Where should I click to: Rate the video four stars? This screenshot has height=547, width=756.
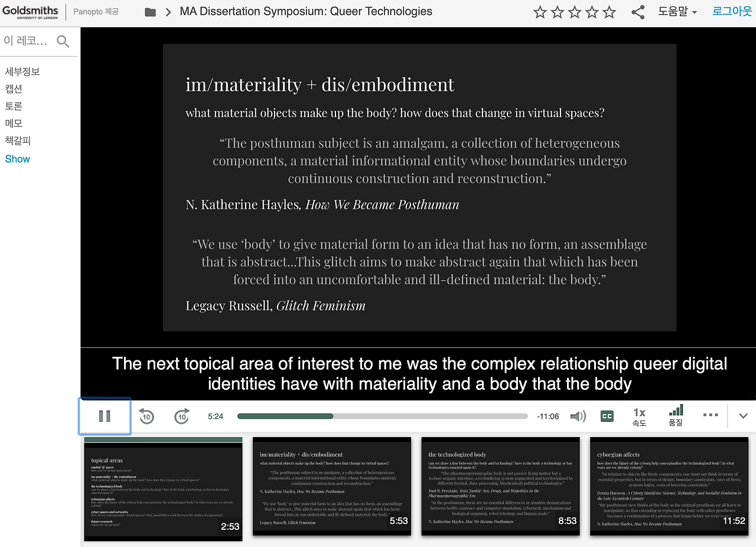point(592,12)
